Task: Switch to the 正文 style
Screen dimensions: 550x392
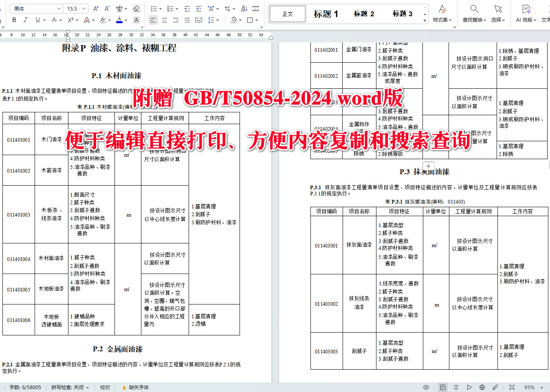Action: click(x=287, y=13)
